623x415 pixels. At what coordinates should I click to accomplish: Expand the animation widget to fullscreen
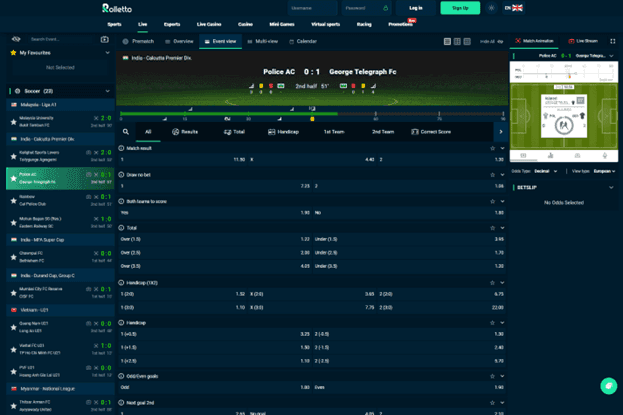(613, 41)
